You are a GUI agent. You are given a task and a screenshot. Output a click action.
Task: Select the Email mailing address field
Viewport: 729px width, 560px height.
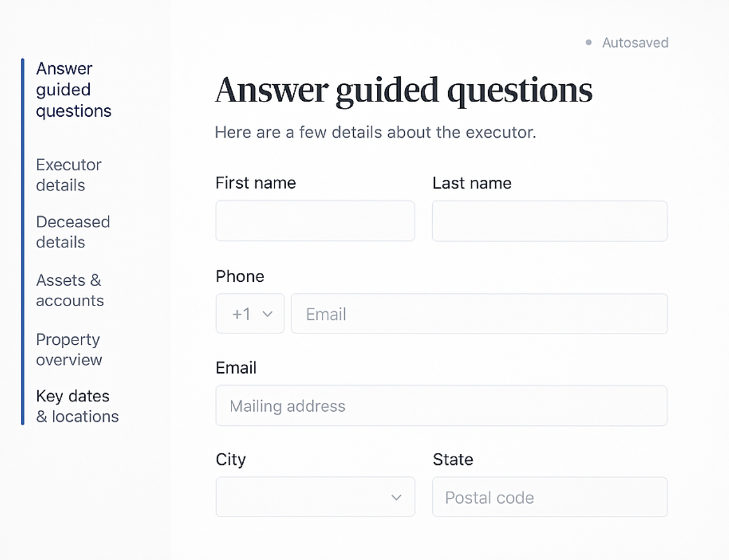point(441,406)
